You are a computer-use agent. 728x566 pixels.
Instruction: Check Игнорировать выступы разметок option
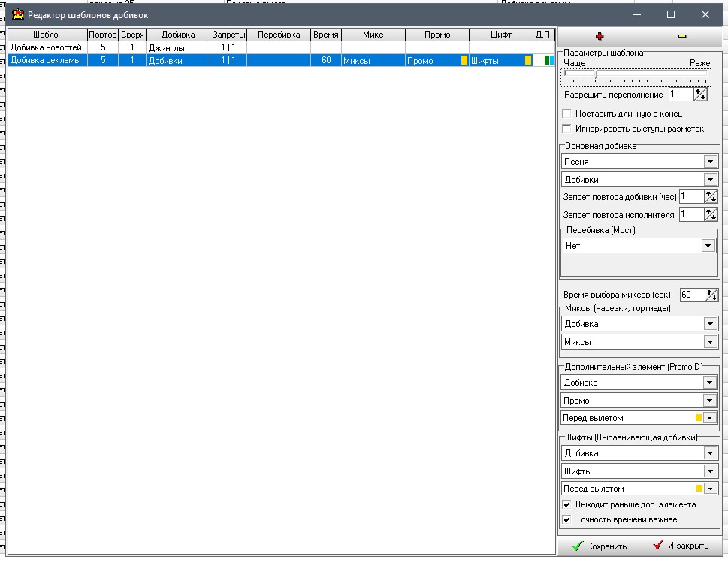click(567, 129)
